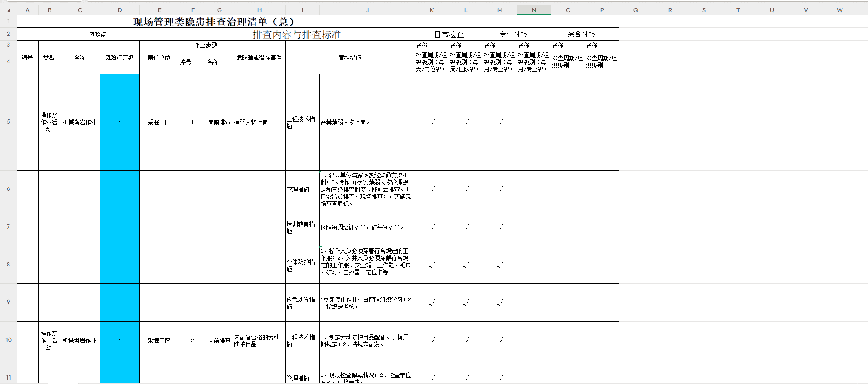
Task: Click the 风险点等级 header cell
Action: 119,58
